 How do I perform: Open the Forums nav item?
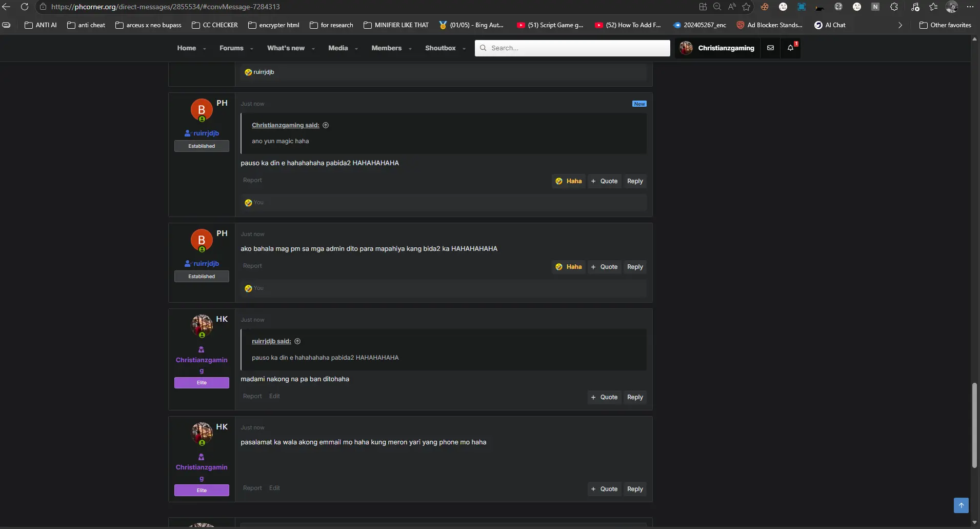point(231,48)
